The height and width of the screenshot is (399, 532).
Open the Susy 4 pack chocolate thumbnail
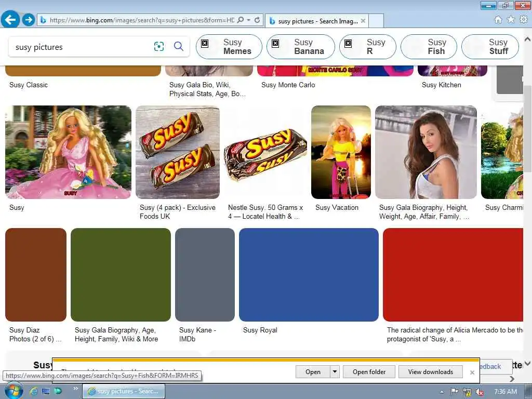click(178, 152)
